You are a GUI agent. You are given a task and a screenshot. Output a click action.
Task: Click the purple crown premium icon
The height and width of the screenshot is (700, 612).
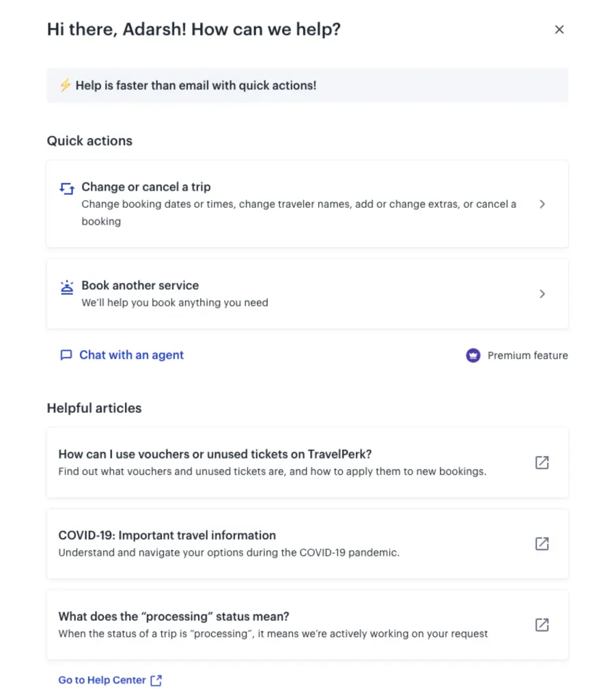click(473, 355)
